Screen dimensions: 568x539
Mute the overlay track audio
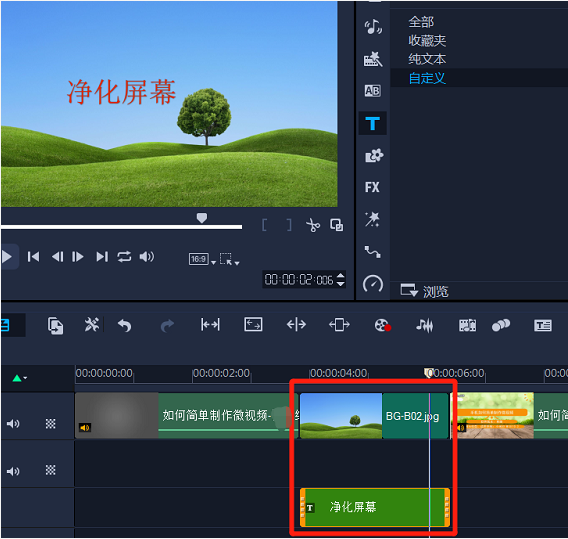13,471
